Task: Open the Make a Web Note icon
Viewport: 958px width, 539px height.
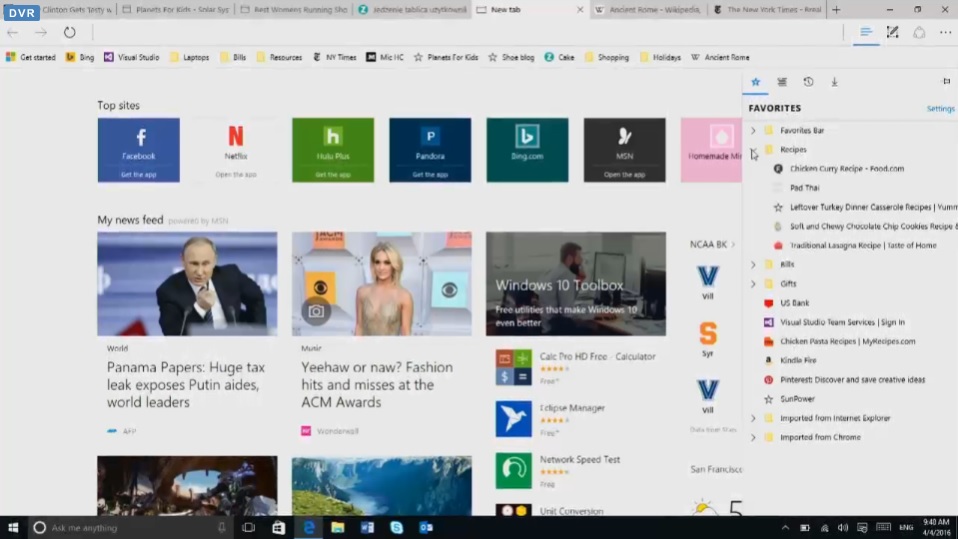Action: click(893, 32)
